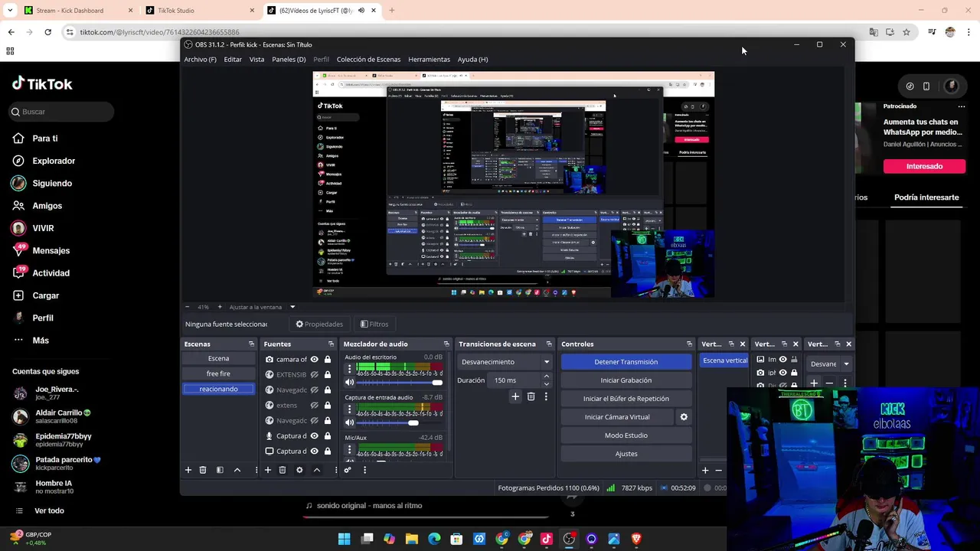This screenshot has height=551, width=980.
Task: Add a new scene in Escenas panel
Action: pos(188,470)
